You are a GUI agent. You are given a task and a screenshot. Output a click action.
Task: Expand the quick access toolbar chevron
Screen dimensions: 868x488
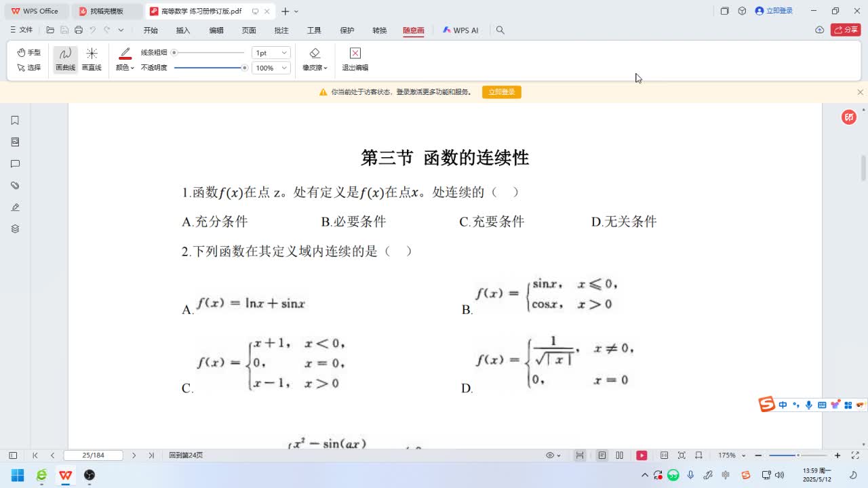tap(121, 30)
